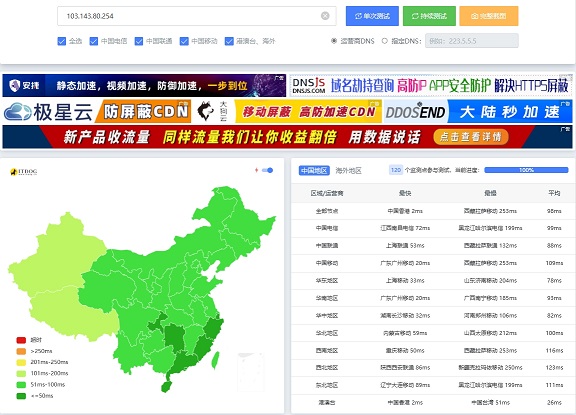
Task: Click the 广东广州移动 20ms cell in 中国移动 row
Action: (405, 263)
